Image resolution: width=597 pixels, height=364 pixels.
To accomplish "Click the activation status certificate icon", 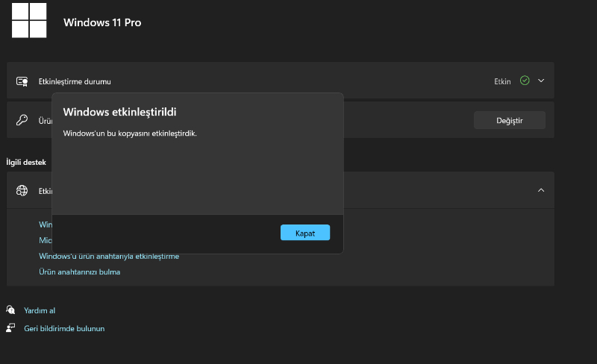I will pos(22,81).
